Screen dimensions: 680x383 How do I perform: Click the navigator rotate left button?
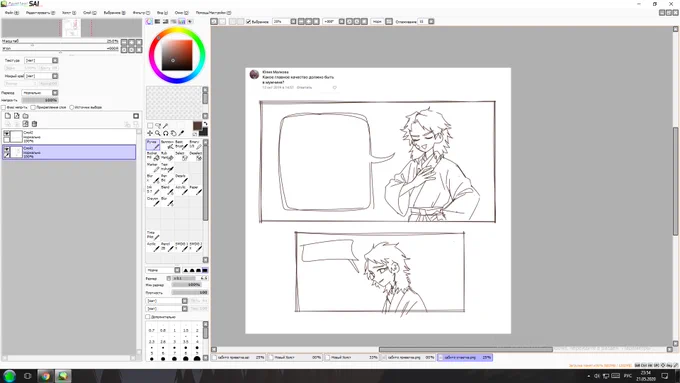(124, 49)
